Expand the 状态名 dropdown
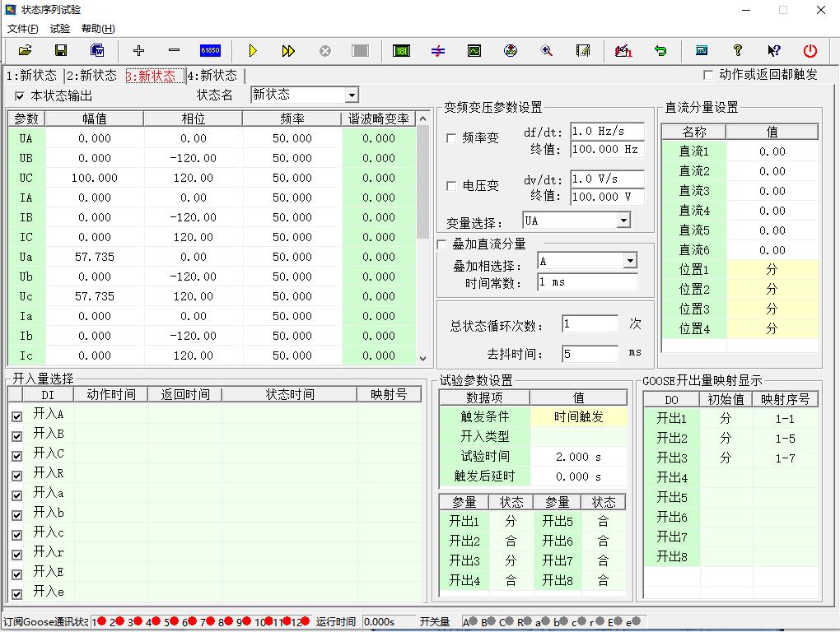The height and width of the screenshot is (632, 840). point(352,95)
